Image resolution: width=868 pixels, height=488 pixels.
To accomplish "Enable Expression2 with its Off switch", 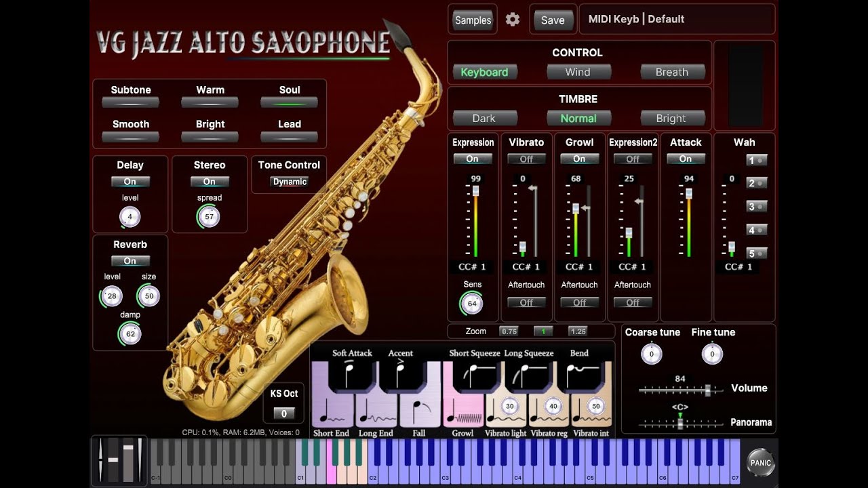I will click(x=633, y=159).
